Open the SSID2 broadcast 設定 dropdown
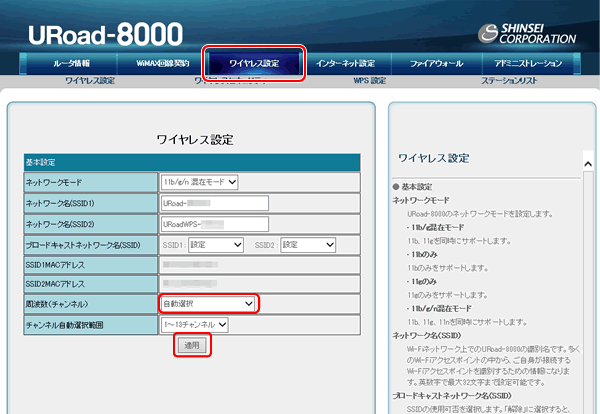The image size is (600, 414). point(308,245)
